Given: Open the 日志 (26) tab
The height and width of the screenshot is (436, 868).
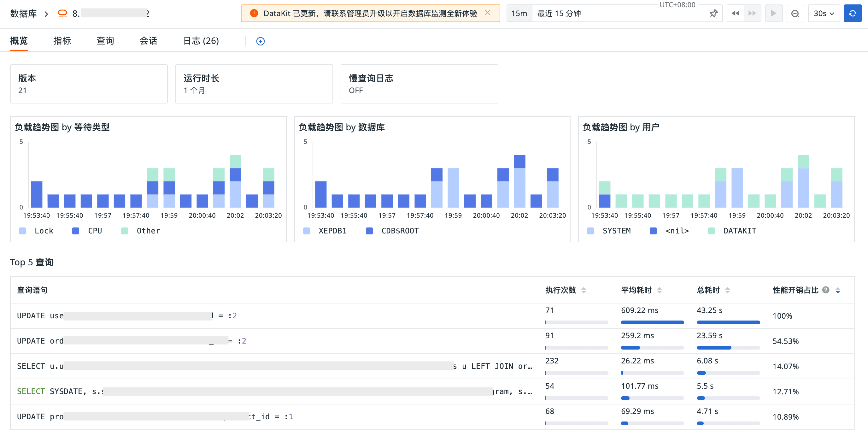Looking at the screenshot, I should 201,41.
